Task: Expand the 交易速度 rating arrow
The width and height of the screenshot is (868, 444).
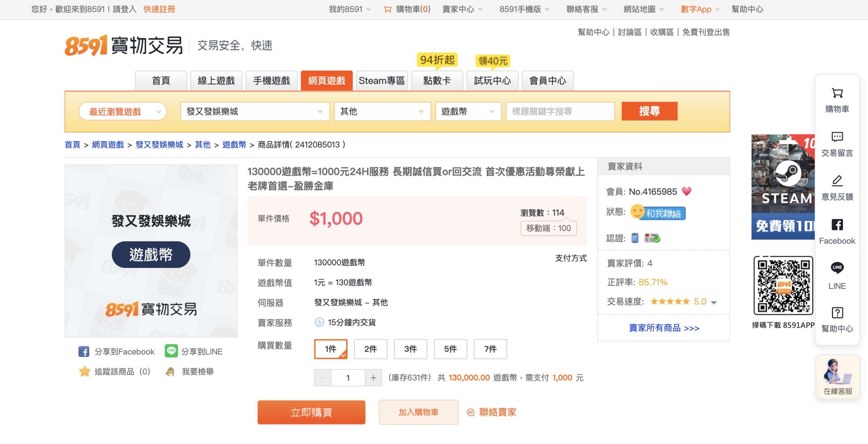Action: coord(714,302)
